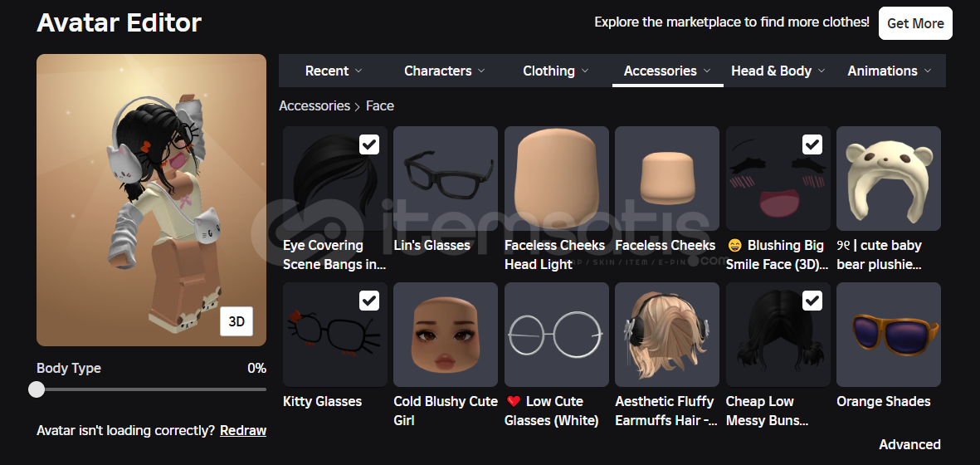Click the Kitty Glasses item name
The width and height of the screenshot is (980, 465).
coord(323,401)
